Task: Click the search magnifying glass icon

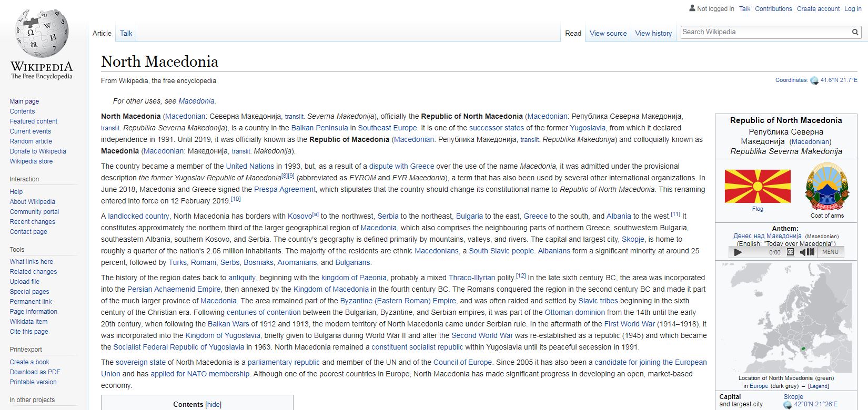Action: (855, 32)
